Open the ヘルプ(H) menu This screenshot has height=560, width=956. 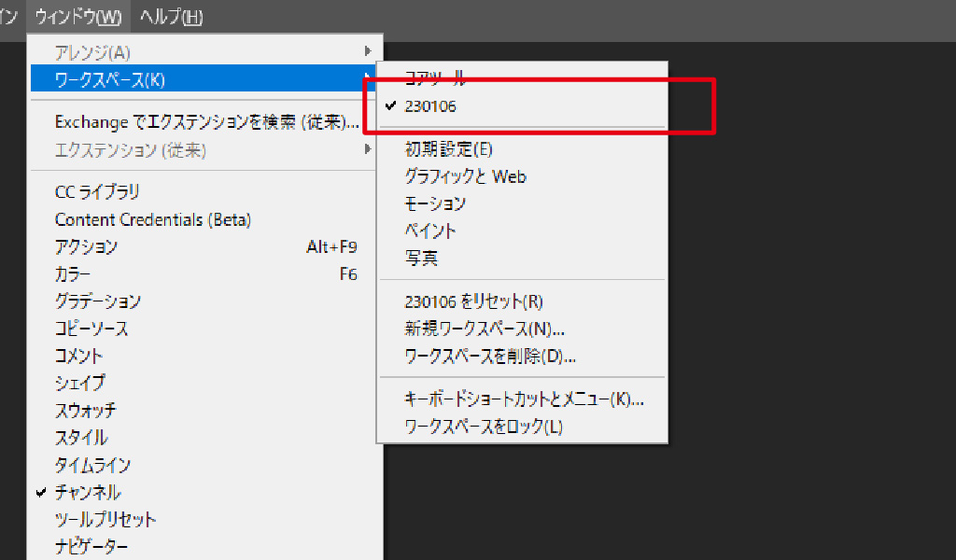pyautogui.click(x=171, y=17)
